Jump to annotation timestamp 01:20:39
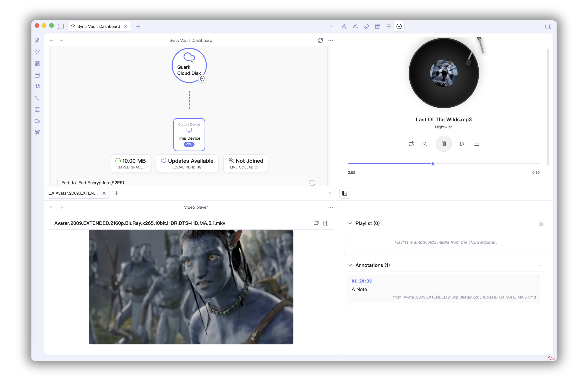Image resolution: width=588 pixels, height=381 pixels. 362,281
